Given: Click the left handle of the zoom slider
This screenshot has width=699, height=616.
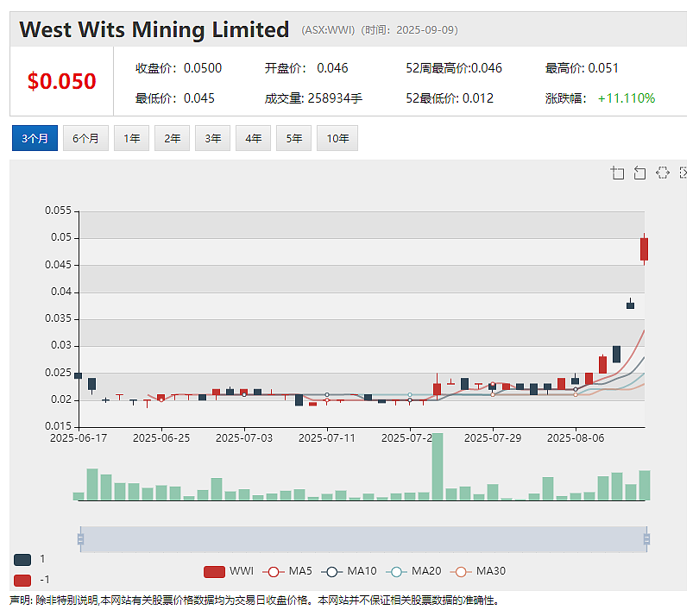Looking at the screenshot, I should (81, 539).
